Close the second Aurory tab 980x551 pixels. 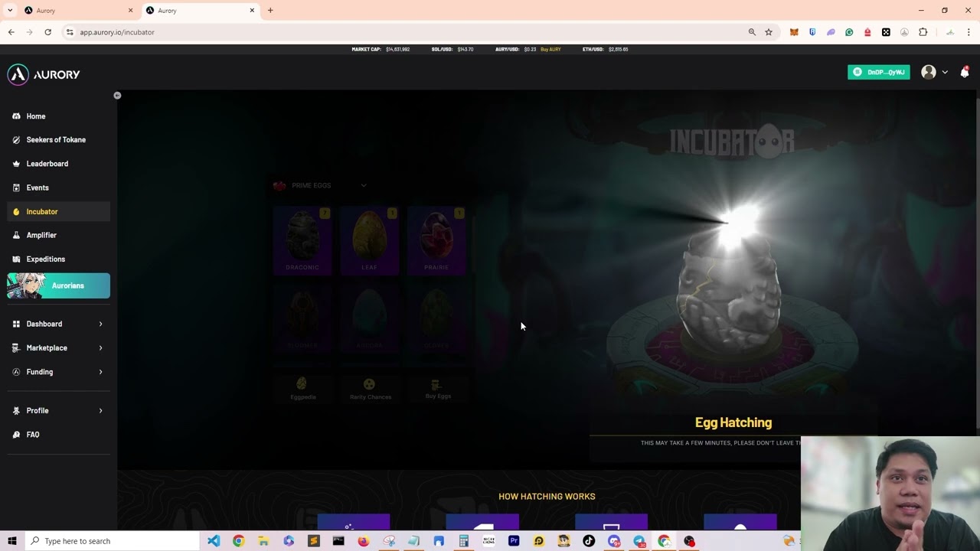pos(252,11)
